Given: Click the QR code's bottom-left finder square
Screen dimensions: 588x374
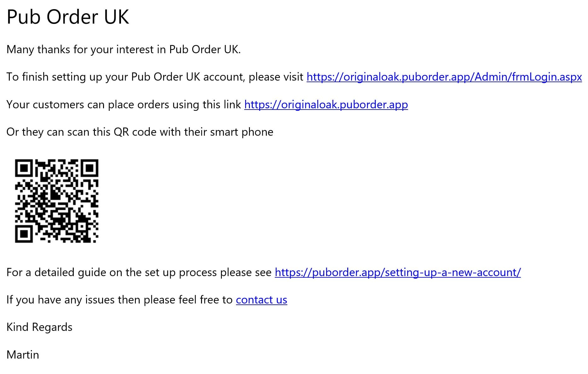Looking at the screenshot, I should click(x=24, y=234).
